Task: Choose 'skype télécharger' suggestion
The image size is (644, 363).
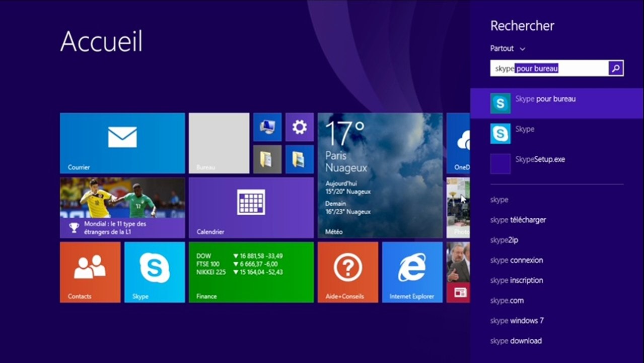Action: 518,220
